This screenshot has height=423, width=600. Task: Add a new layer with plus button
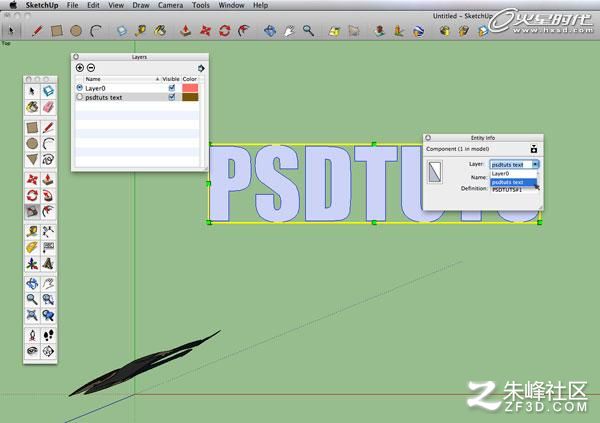80,68
